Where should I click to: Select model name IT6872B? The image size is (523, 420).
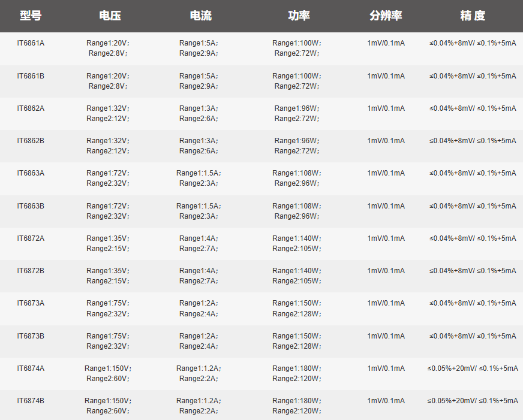pos(31,270)
